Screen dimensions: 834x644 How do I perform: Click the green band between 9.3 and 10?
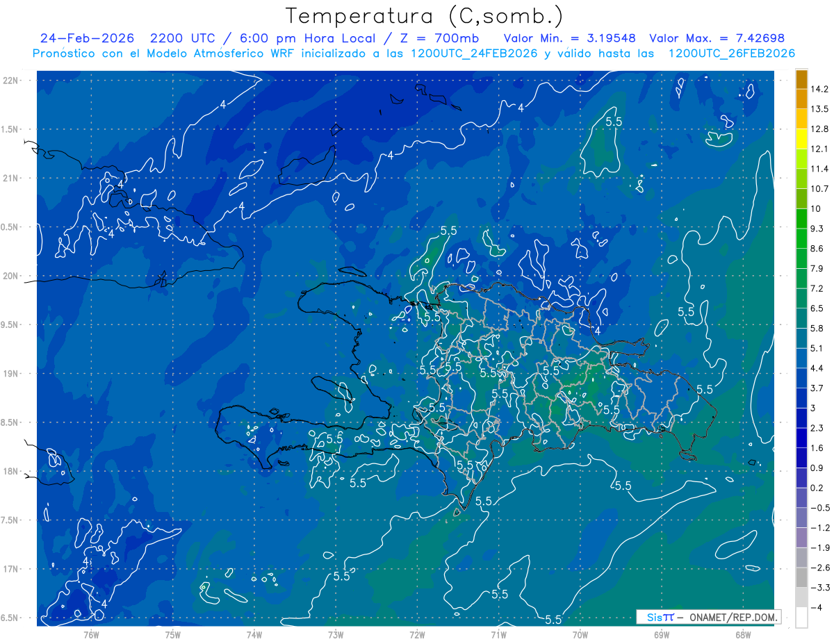click(x=801, y=219)
